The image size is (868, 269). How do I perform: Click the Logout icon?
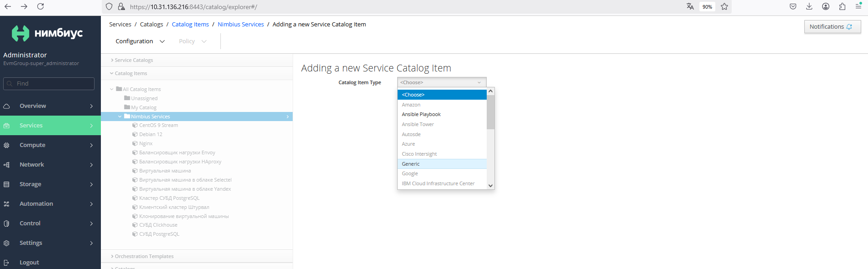point(6,263)
